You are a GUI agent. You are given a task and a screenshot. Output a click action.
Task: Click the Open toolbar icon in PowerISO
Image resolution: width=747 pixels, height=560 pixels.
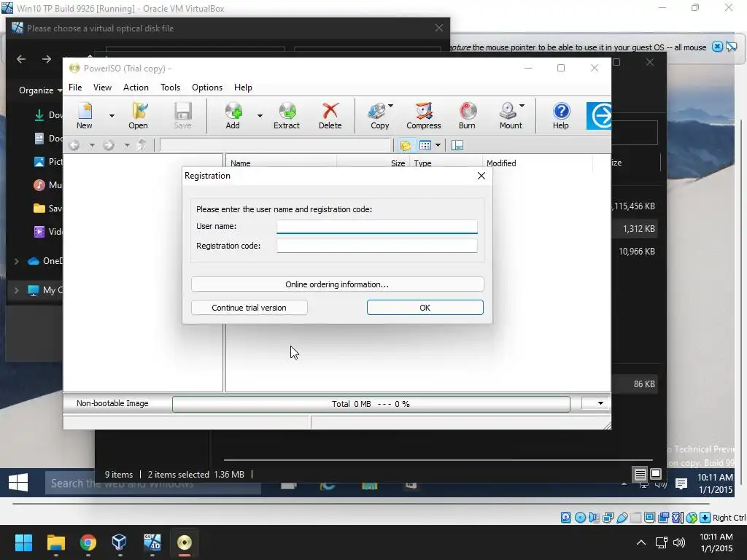[x=138, y=116]
